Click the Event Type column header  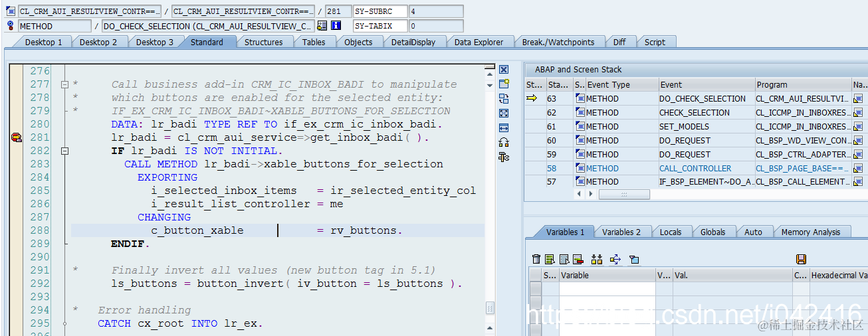(x=621, y=85)
